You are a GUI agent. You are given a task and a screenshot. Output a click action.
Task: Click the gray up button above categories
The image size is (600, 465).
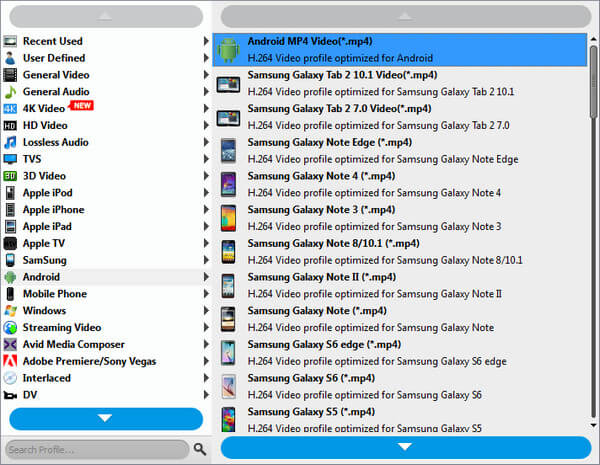pos(106,16)
